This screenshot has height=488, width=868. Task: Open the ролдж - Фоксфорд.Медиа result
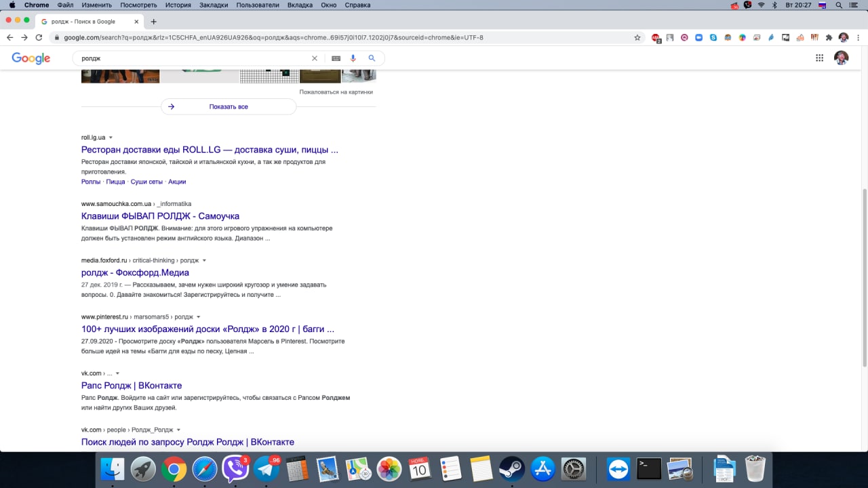(x=135, y=272)
